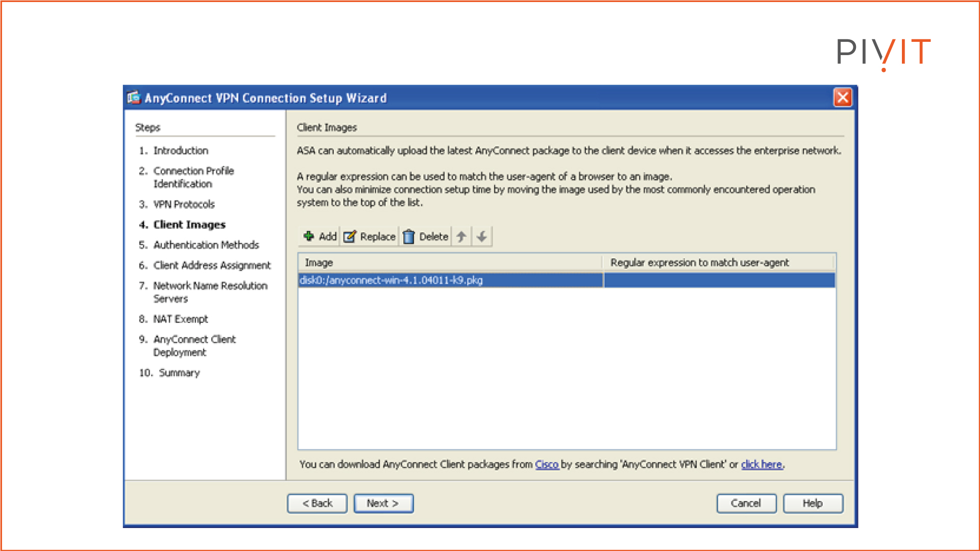Open the Cisco download link
This screenshot has width=980, height=551.
point(546,464)
